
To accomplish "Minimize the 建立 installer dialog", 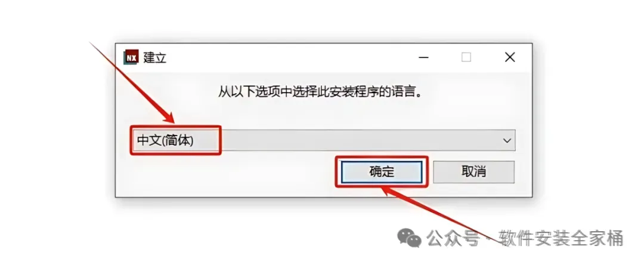I will (424, 58).
